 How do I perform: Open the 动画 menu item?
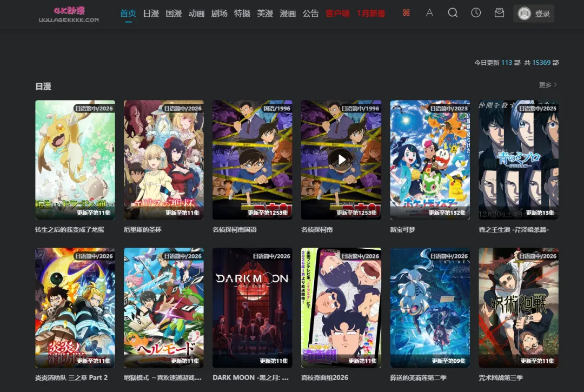tap(196, 14)
